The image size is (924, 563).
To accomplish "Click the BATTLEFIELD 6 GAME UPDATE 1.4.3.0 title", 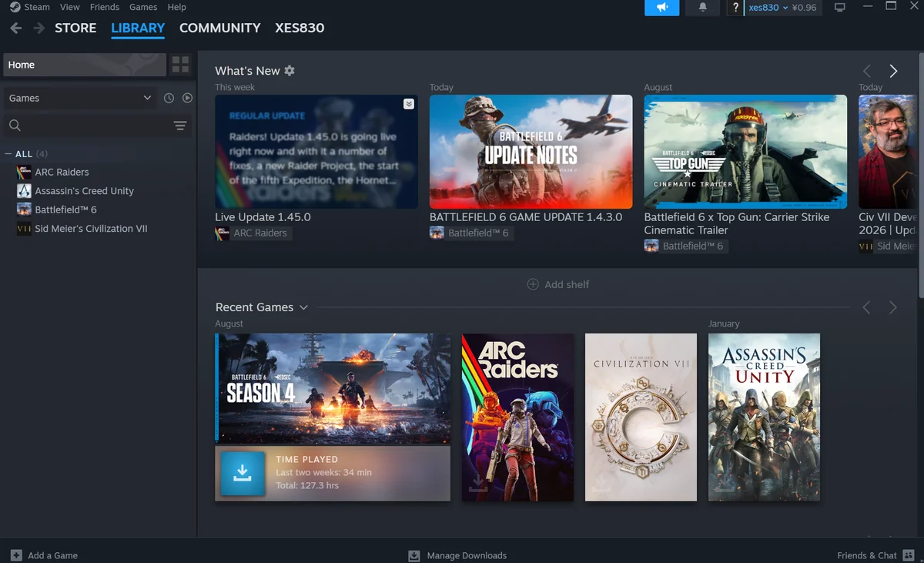I will pyautogui.click(x=526, y=217).
